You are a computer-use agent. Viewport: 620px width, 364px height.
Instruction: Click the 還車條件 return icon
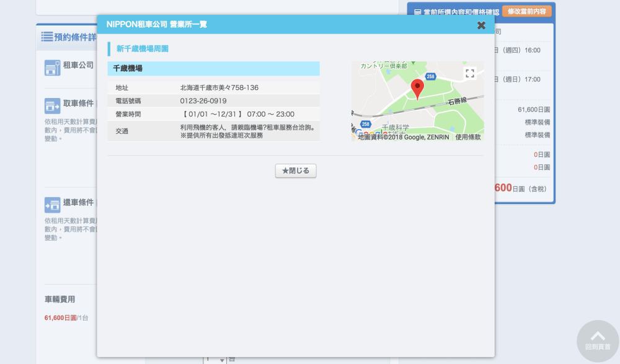[52, 205]
